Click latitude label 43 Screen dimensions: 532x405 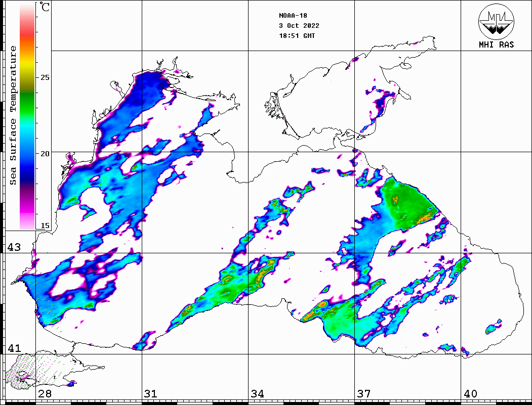[x=14, y=247]
